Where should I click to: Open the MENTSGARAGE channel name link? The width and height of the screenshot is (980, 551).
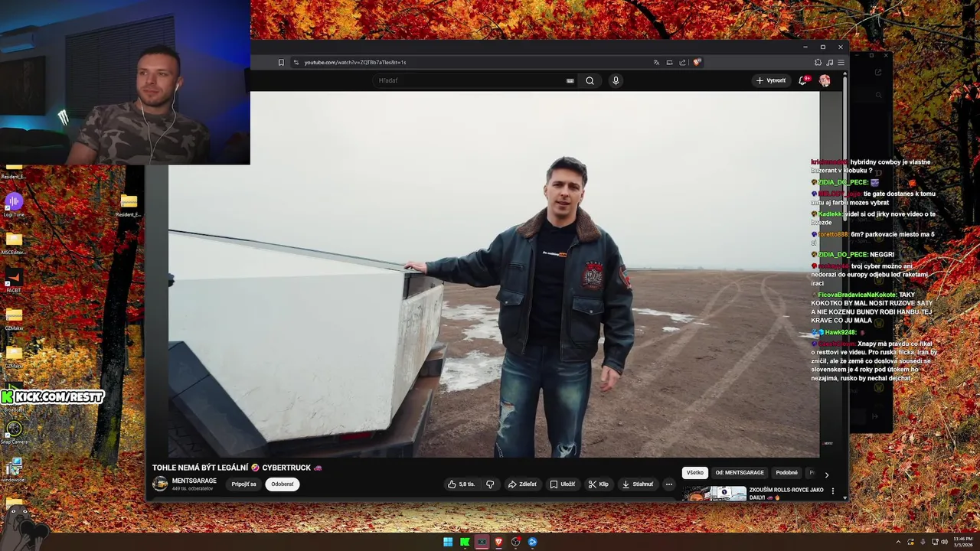pos(194,481)
